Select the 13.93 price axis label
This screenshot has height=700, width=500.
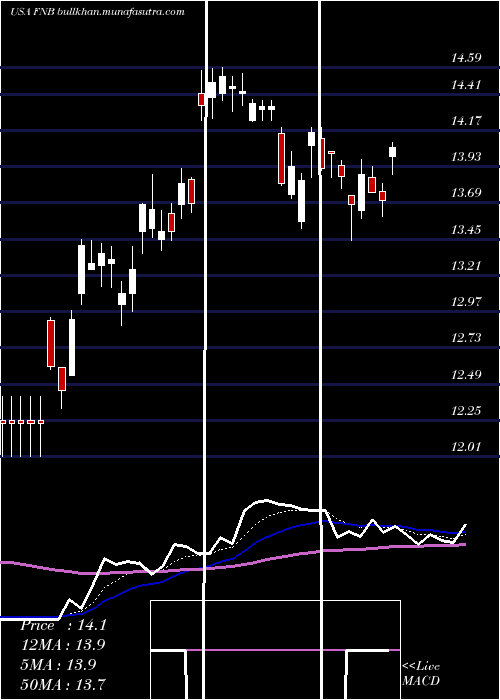point(466,157)
